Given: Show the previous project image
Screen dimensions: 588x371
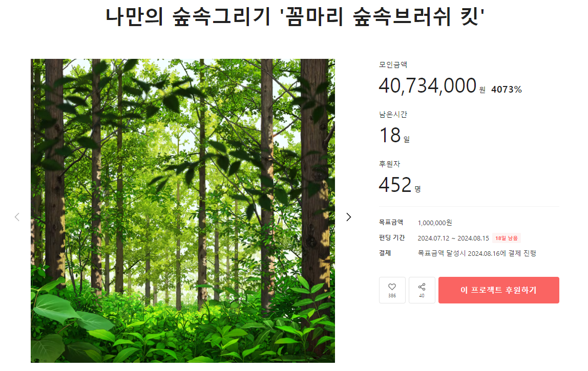Looking at the screenshot, I should click(17, 217).
